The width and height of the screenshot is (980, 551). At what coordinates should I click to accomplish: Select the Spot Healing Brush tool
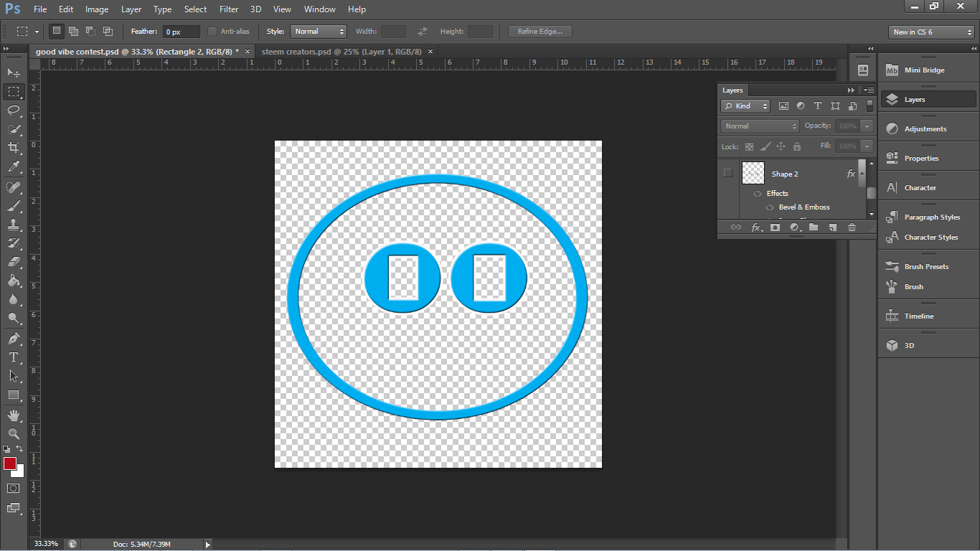[x=14, y=187]
